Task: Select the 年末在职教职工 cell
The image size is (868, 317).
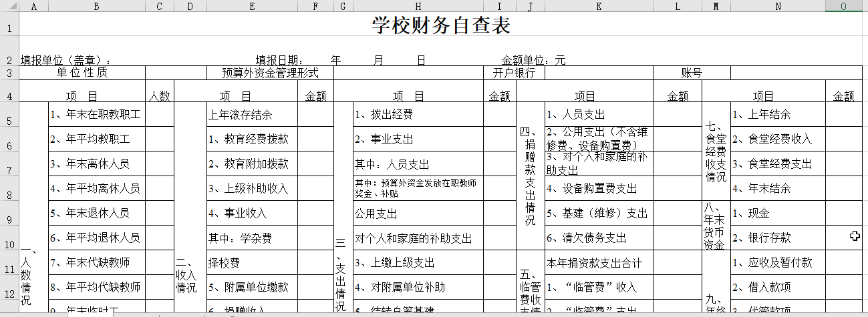Action: tap(96, 115)
